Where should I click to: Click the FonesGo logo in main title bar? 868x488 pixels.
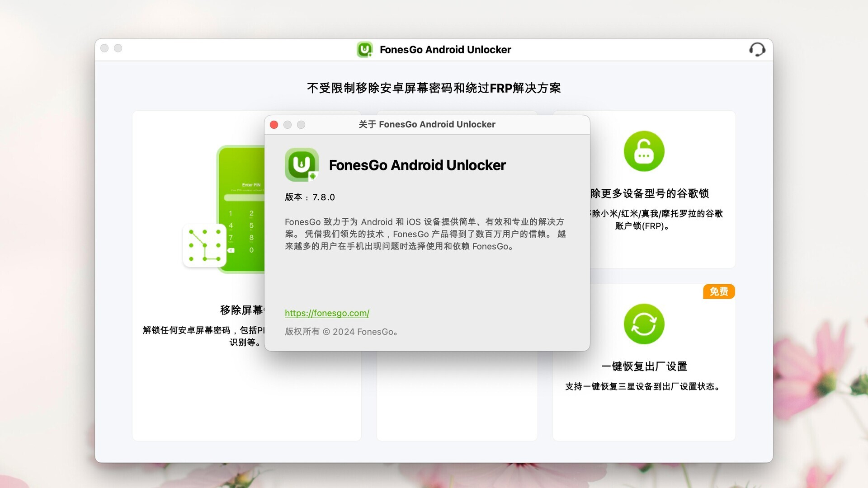(x=365, y=49)
